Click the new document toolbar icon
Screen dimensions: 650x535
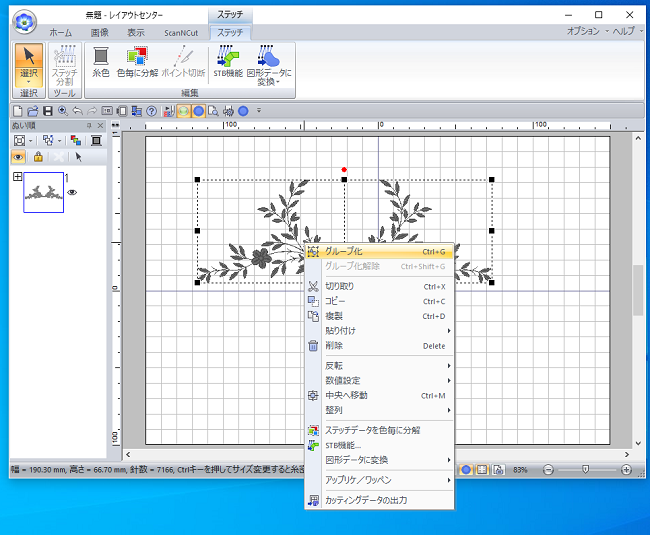19,110
